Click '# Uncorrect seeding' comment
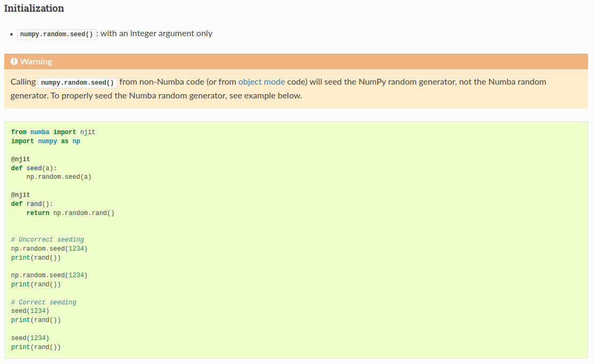Image resolution: width=594 pixels, height=364 pixels. [x=47, y=239]
